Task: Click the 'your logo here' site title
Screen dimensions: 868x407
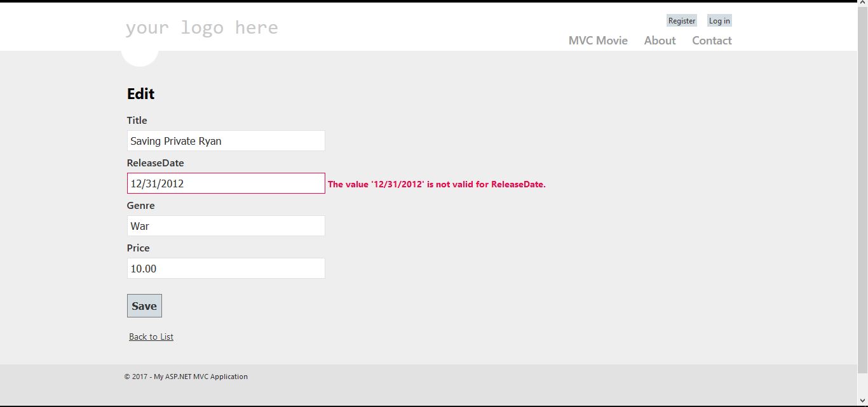Action: (x=201, y=28)
